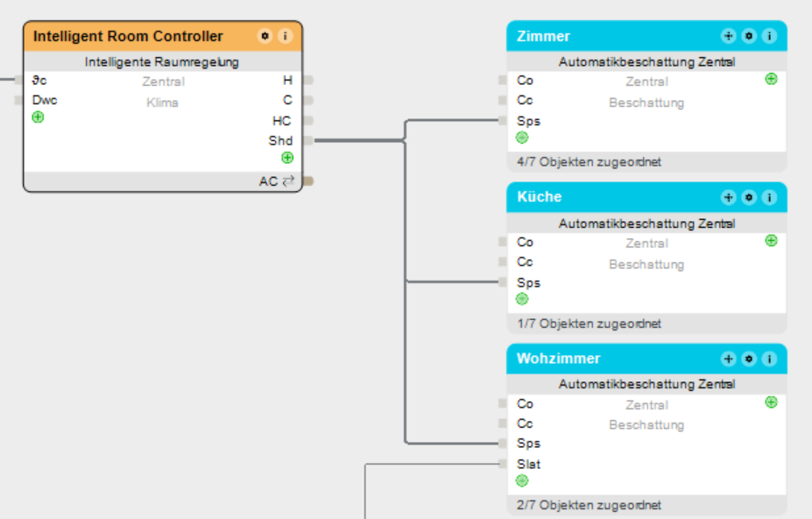Select the Shd output connector of Room Controller

point(308,140)
